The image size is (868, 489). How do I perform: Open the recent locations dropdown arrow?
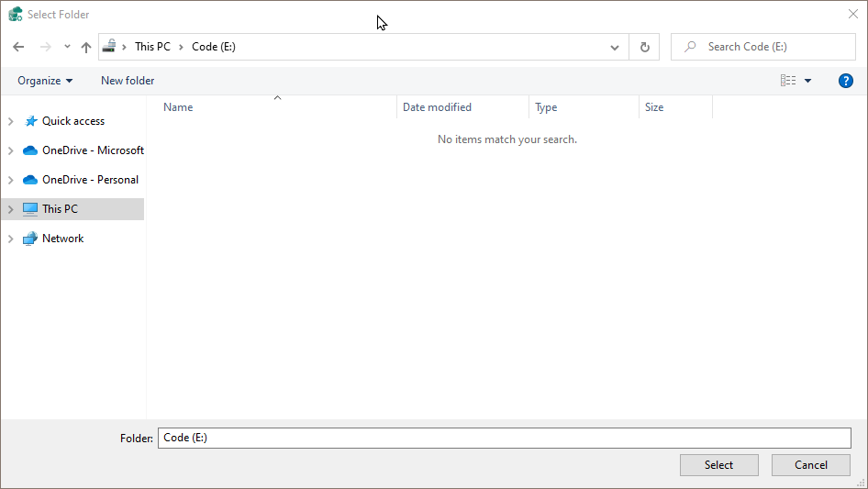pyautogui.click(x=67, y=47)
